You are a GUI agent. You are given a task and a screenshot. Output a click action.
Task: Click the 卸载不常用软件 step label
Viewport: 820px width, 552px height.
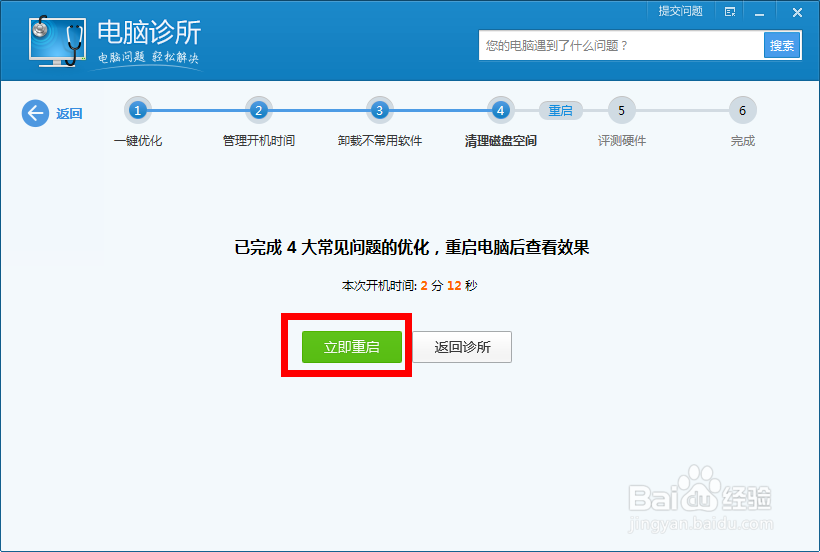(x=380, y=141)
